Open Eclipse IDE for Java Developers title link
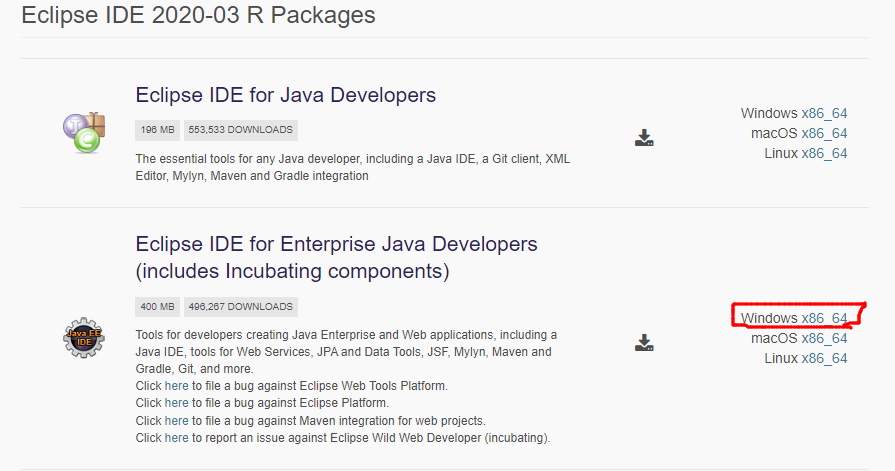 coord(285,95)
